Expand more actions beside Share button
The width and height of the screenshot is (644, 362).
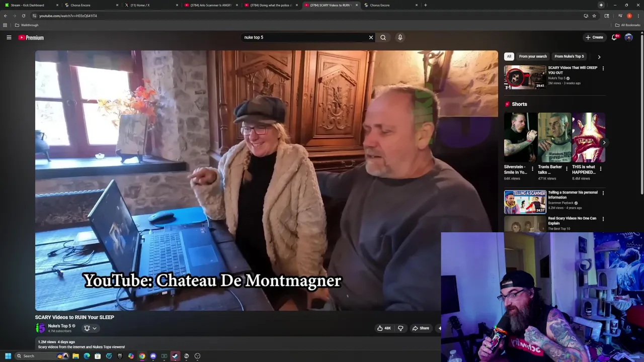point(439,328)
